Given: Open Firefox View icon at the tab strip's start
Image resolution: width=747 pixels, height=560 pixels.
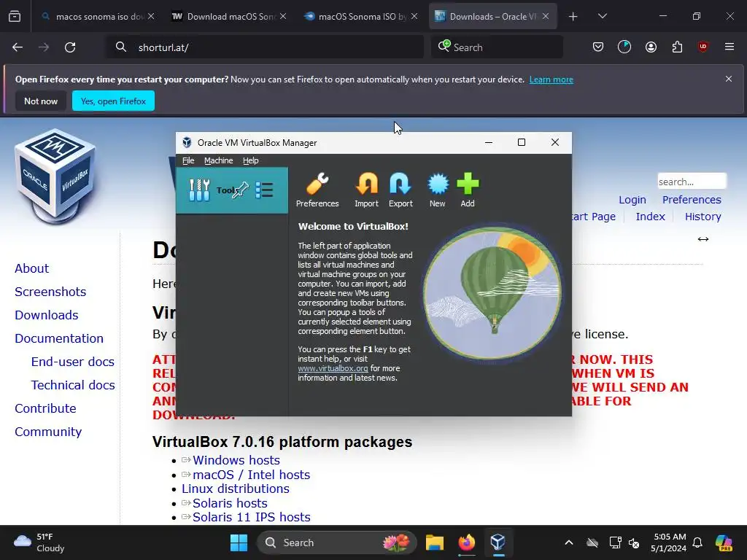Looking at the screenshot, I should 15,17.
